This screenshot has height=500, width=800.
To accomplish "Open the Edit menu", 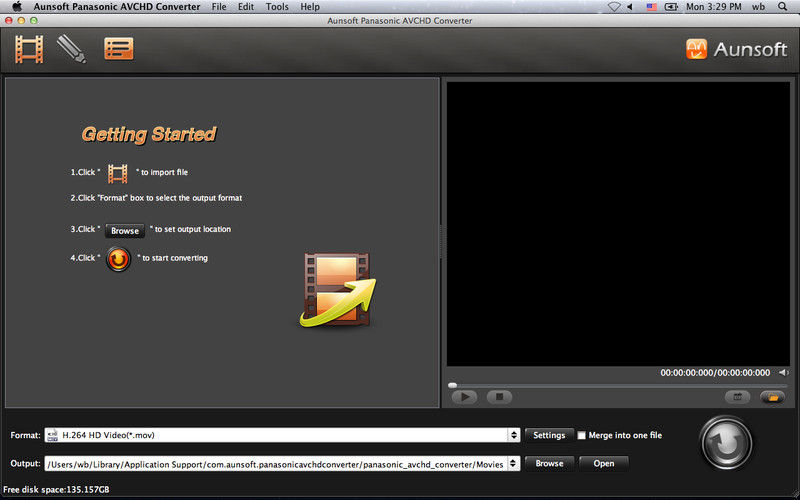I will (246, 7).
